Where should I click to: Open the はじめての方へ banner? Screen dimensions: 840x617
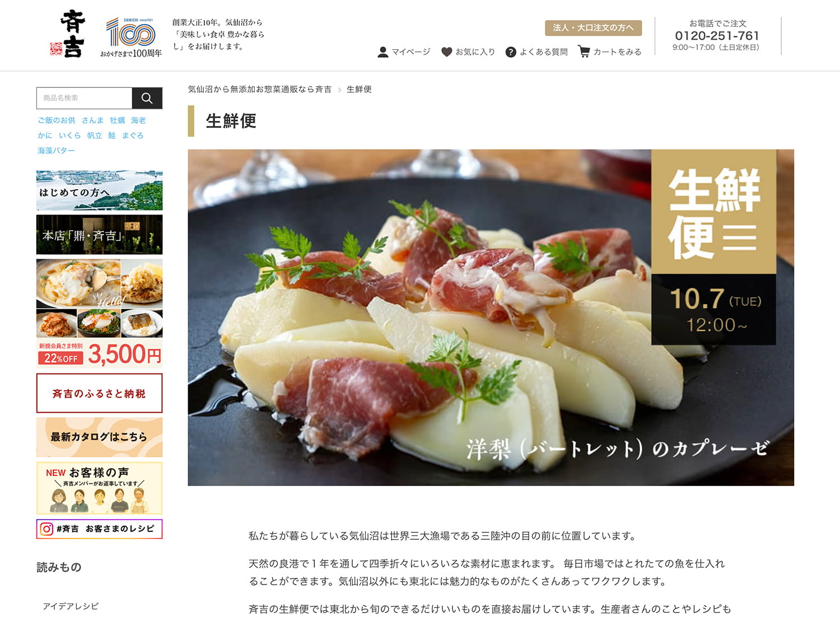tap(100, 190)
